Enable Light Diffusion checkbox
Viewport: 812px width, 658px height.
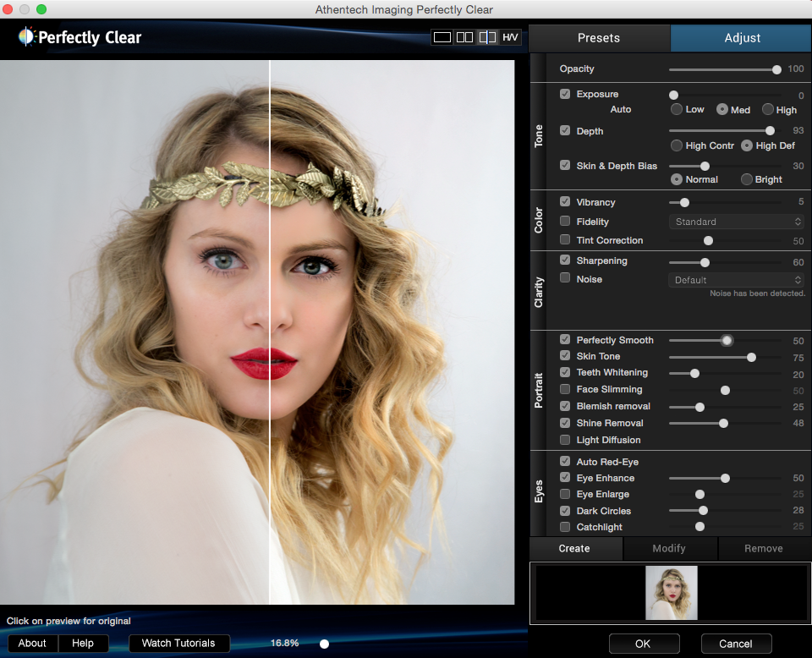(x=565, y=440)
